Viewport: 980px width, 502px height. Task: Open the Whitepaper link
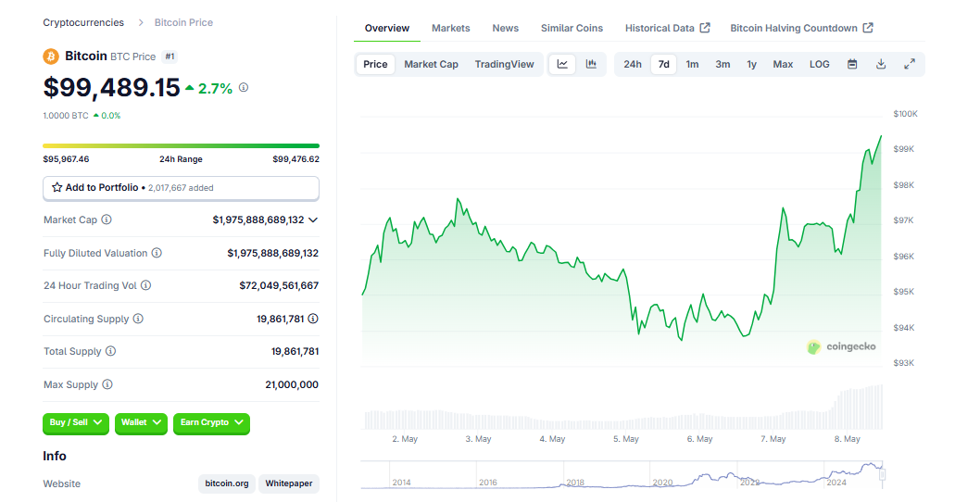[289, 483]
